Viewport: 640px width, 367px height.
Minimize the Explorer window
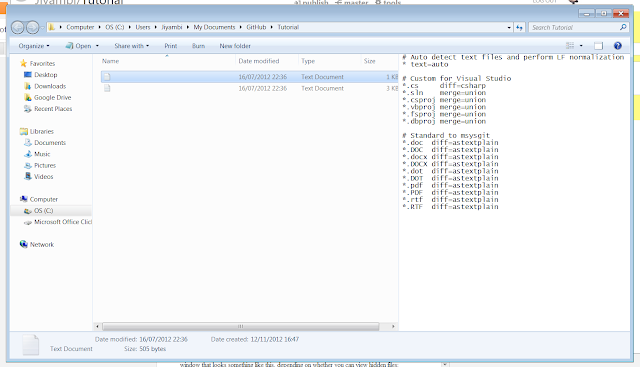point(586,13)
